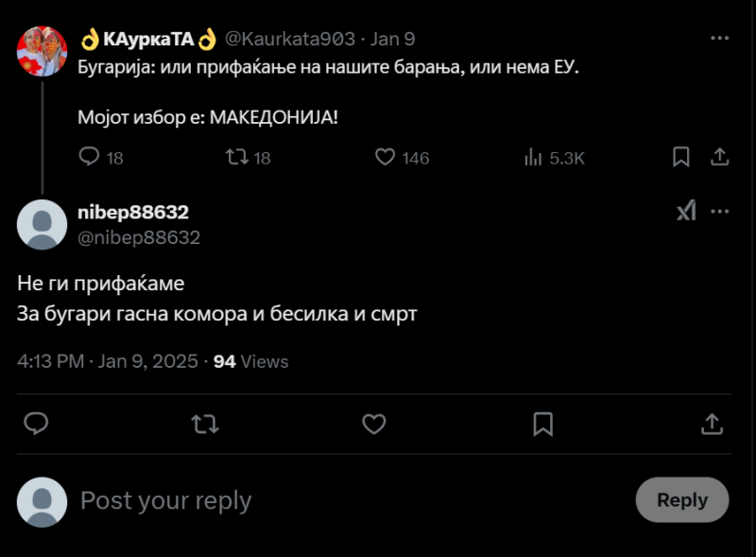Viewport: 756px width, 557px height.
Task: Toggle like on the nibep88632 post
Action: (x=374, y=424)
